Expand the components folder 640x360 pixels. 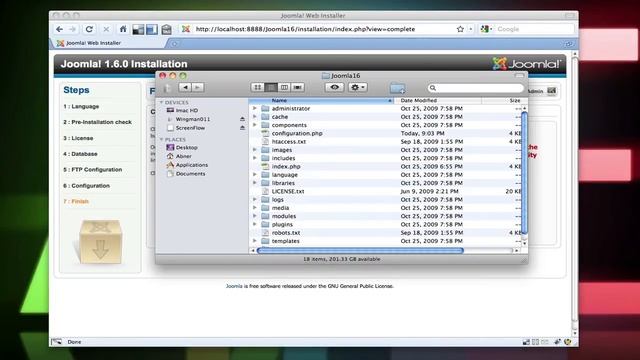[x=255, y=125]
